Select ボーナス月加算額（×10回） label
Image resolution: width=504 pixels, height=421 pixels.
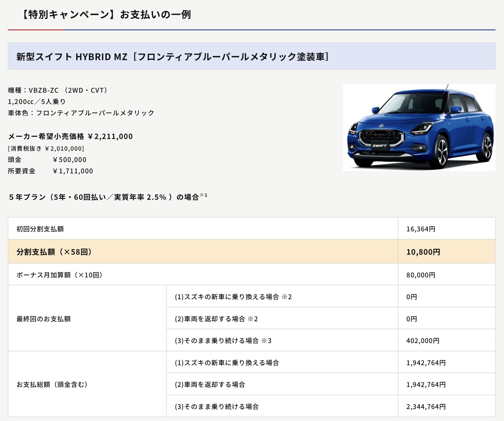click(x=60, y=275)
